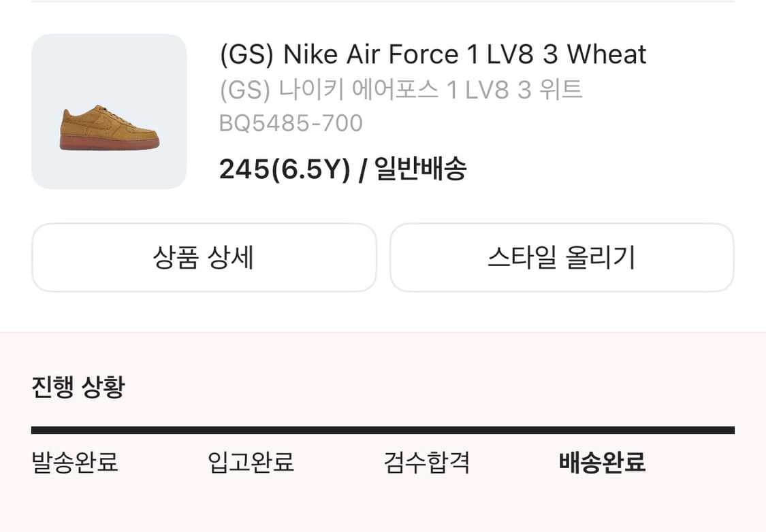Click the bolded size and shipping line
The height and width of the screenshot is (532, 766).
click(x=343, y=170)
